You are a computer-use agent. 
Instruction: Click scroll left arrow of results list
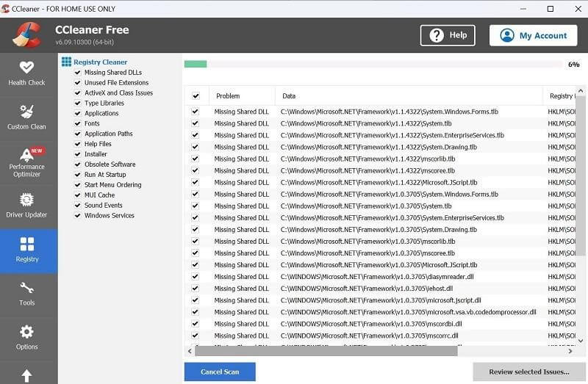[190, 351]
